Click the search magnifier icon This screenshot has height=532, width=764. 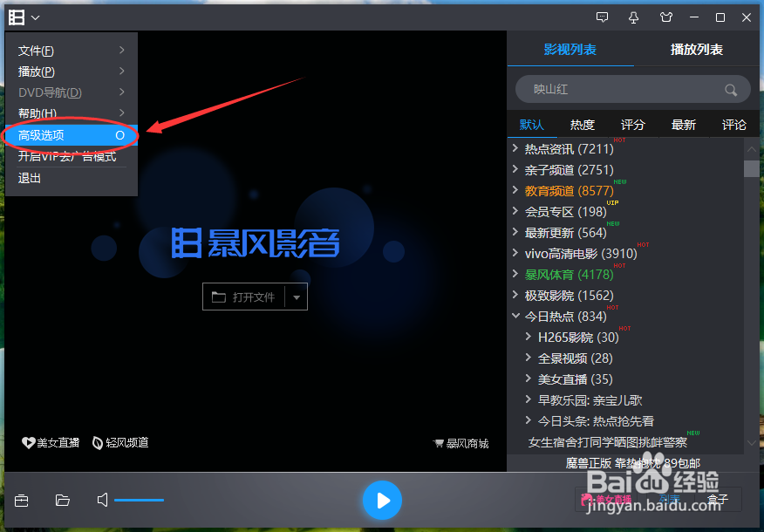[x=730, y=90]
